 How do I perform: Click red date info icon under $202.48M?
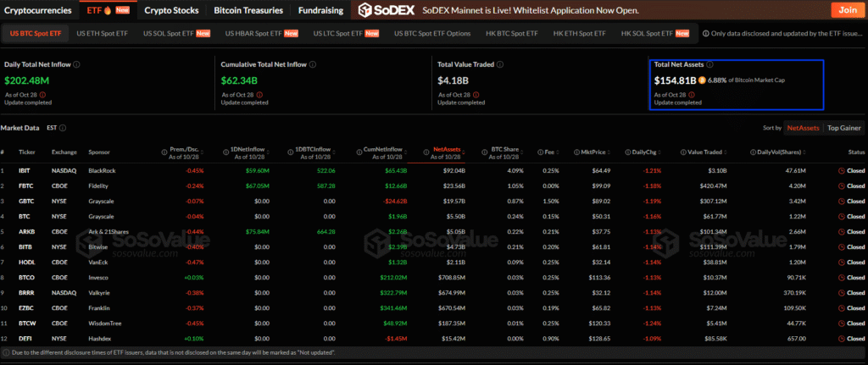click(x=42, y=95)
